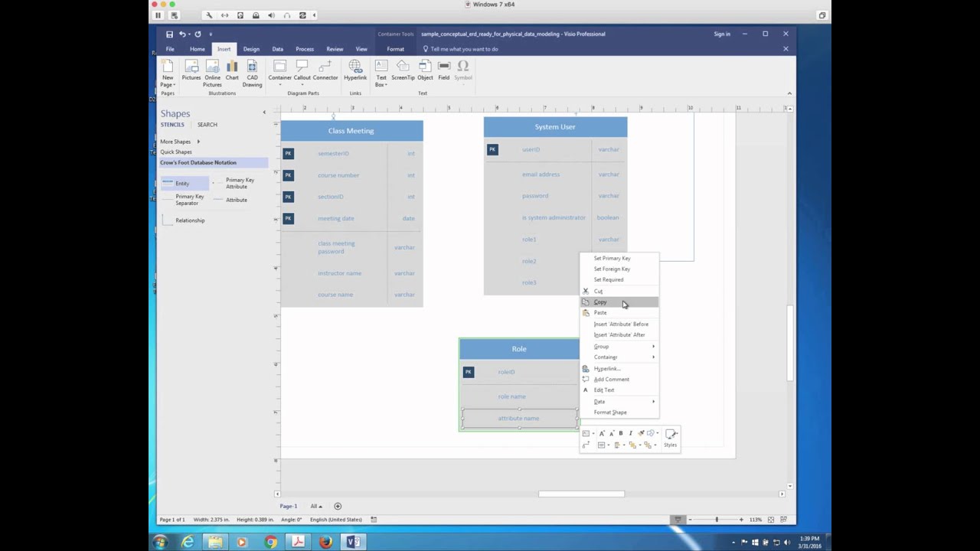Click presentation mode status bar button
The width and height of the screenshot is (980, 551).
coord(678,520)
